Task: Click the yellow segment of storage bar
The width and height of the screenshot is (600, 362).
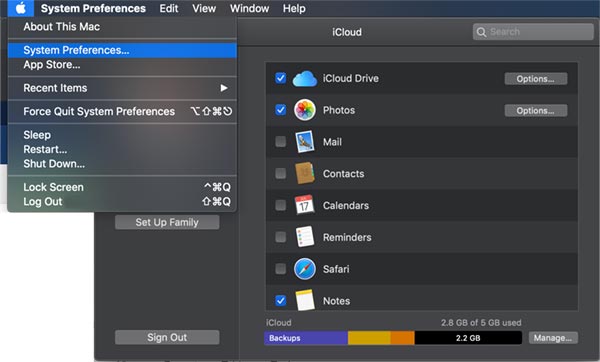Action: point(369,338)
